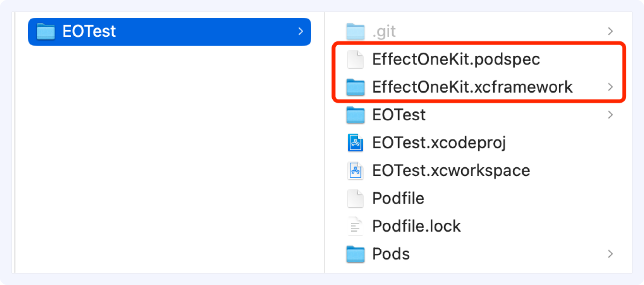This screenshot has height=285, width=644.
Task: Select the Podfile.lock file name
Action: [x=416, y=226]
